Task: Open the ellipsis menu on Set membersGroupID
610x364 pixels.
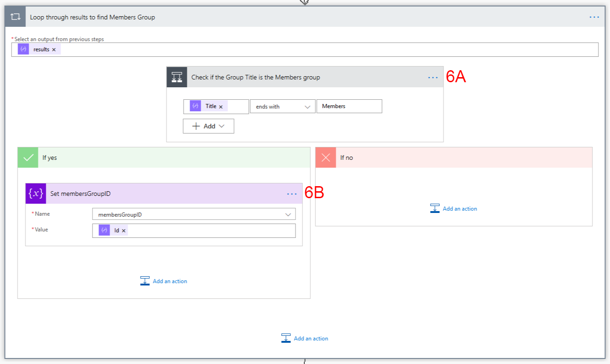Action: click(x=292, y=194)
